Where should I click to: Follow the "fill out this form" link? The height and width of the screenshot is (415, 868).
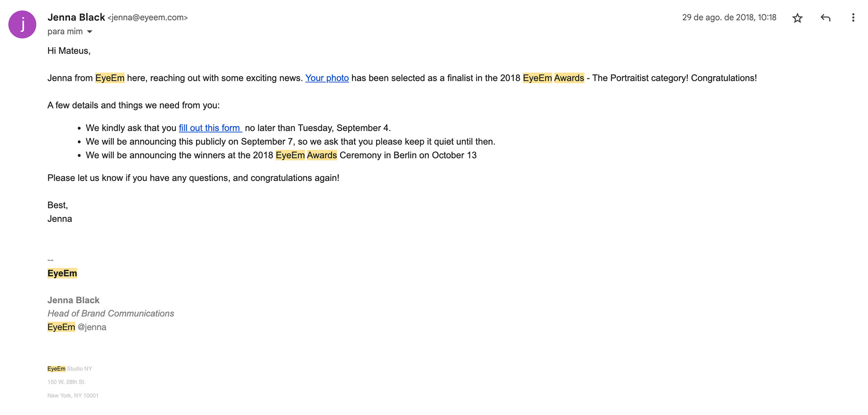click(x=210, y=128)
